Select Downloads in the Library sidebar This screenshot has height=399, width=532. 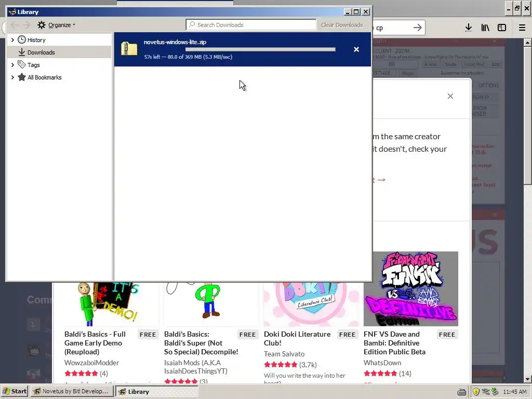(x=41, y=52)
